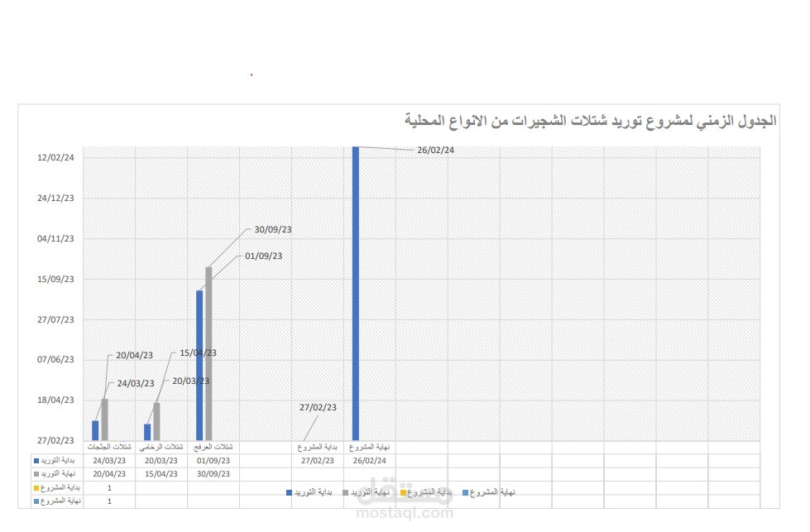Click the شتلات الرخامي category label

pos(161,448)
